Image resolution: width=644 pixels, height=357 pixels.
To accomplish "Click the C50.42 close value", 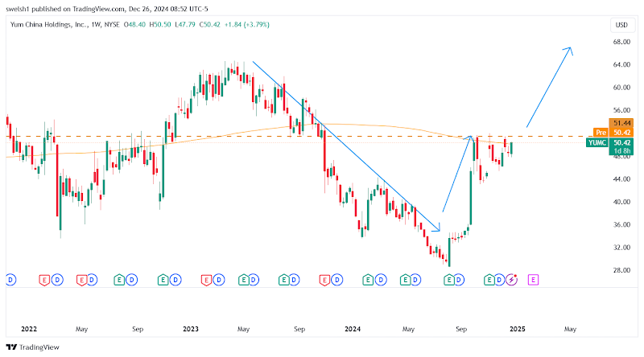I will pyautogui.click(x=210, y=25).
